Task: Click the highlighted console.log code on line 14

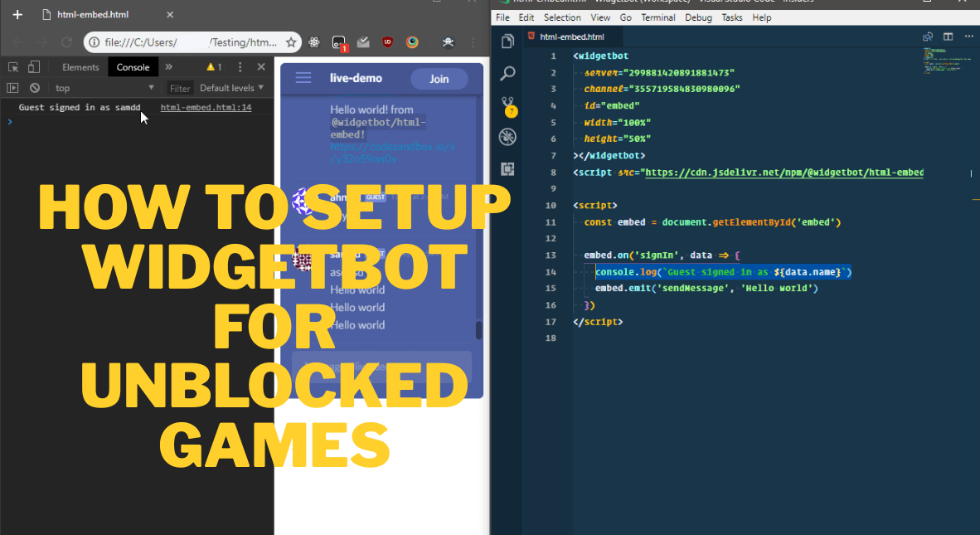Action: [723, 272]
